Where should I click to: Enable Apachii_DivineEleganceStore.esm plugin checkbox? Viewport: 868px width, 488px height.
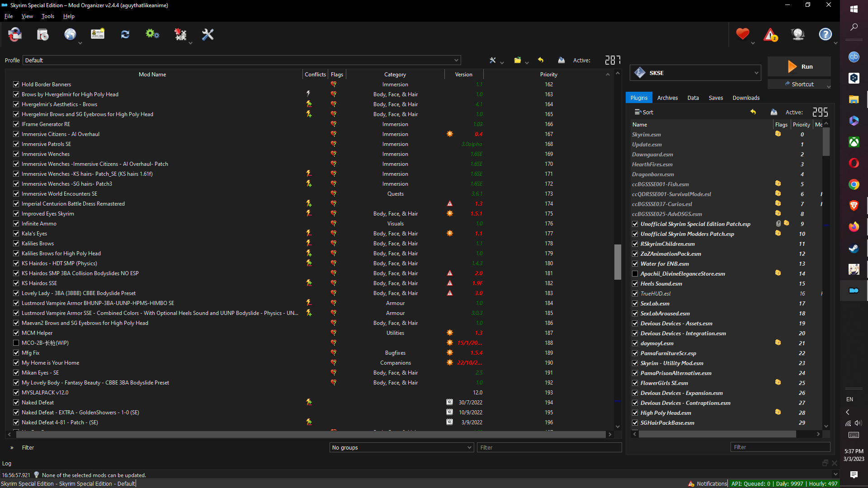click(x=635, y=274)
